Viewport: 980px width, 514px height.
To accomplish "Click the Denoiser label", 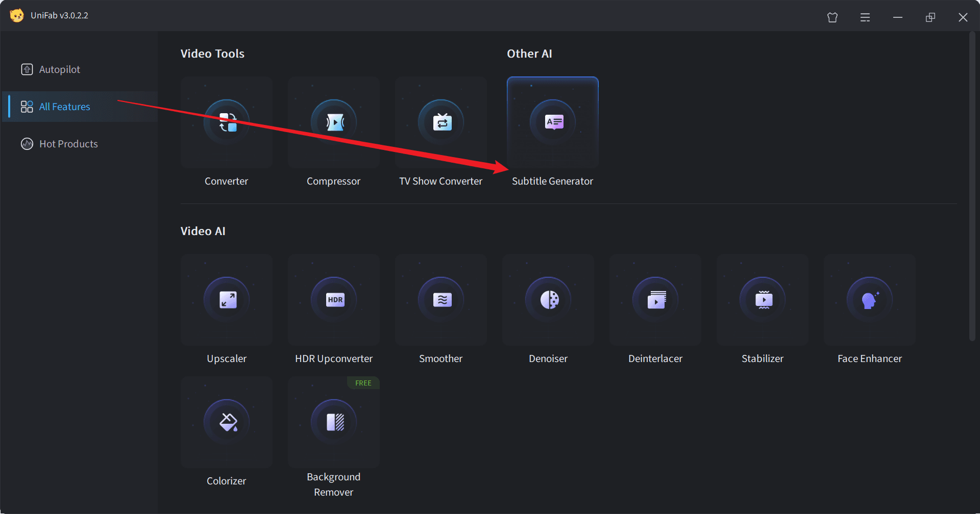I will point(548,358).
